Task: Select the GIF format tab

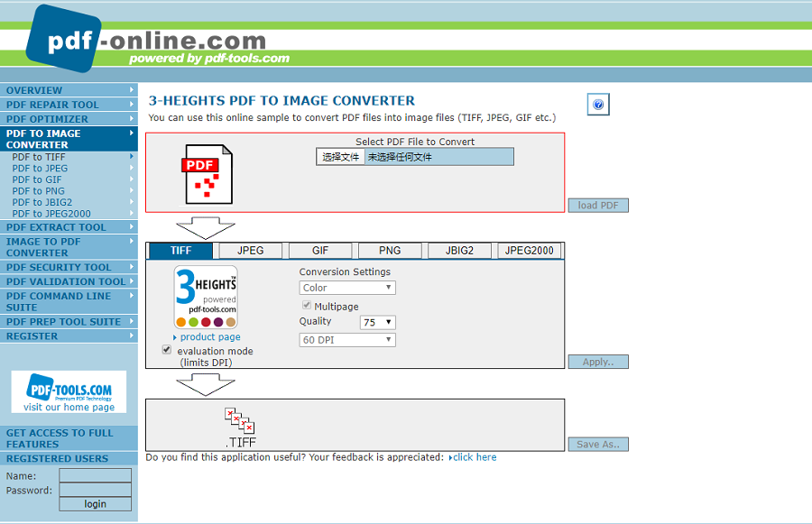Action: click(320, 251)
